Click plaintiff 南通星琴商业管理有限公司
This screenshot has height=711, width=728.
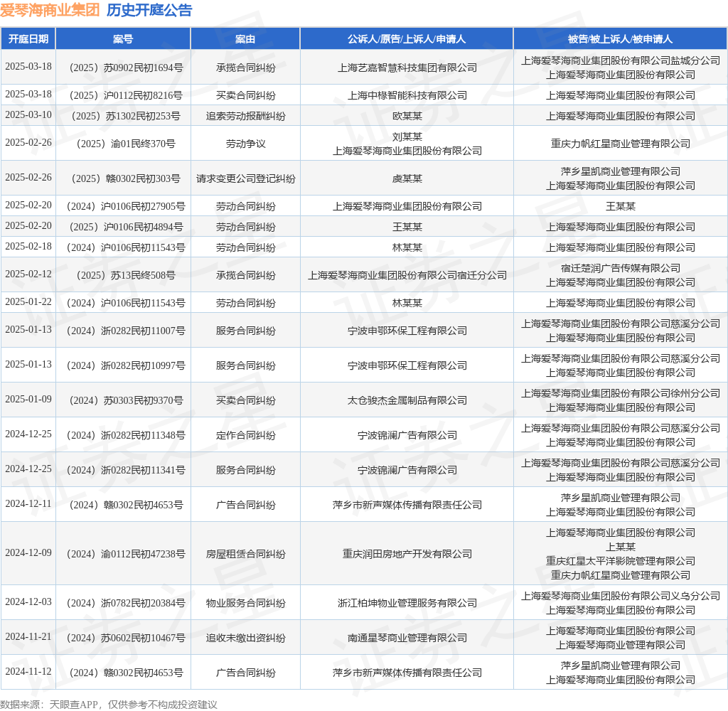coord(407,638)
